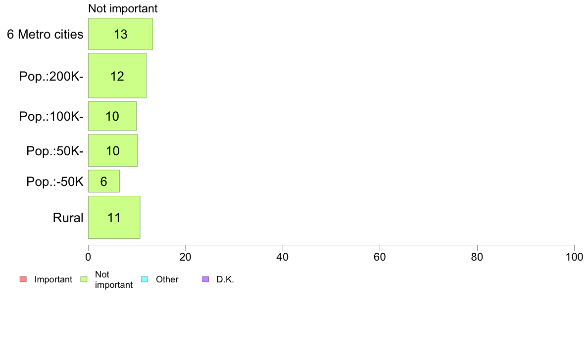Click the 40 tick on x-axis

click(283, 257)
